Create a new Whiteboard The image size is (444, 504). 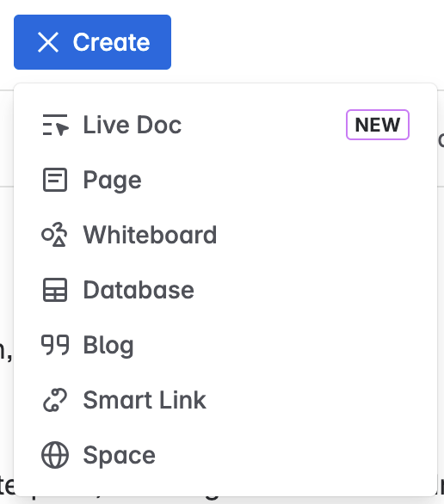click(225, 235)
